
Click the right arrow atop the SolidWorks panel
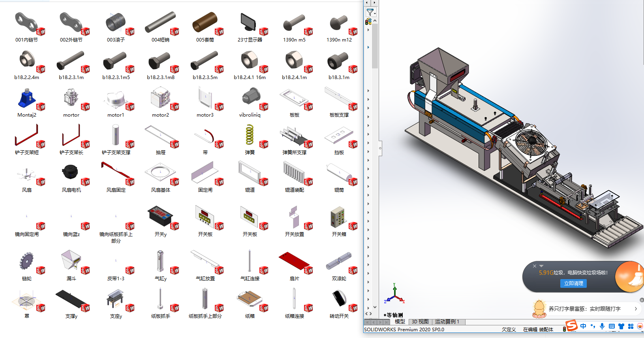(374, 3)
